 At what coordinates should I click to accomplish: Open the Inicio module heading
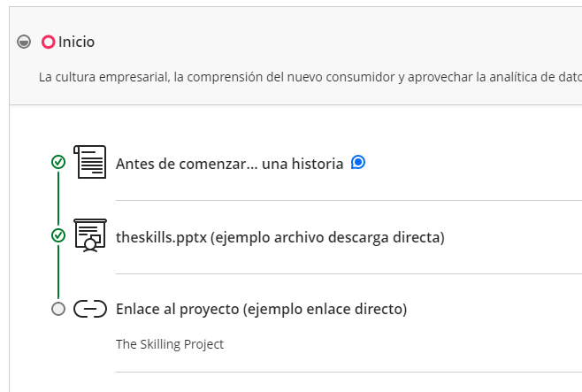point(76,42)
